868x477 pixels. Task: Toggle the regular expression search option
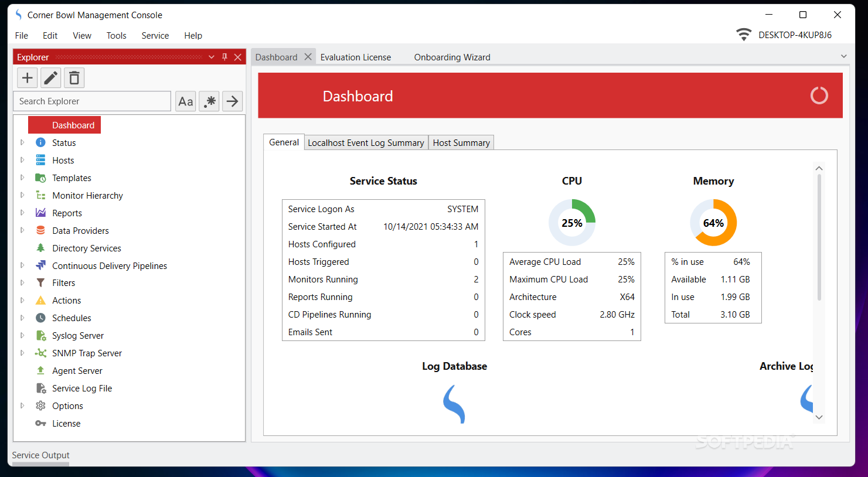coord(209,101)
